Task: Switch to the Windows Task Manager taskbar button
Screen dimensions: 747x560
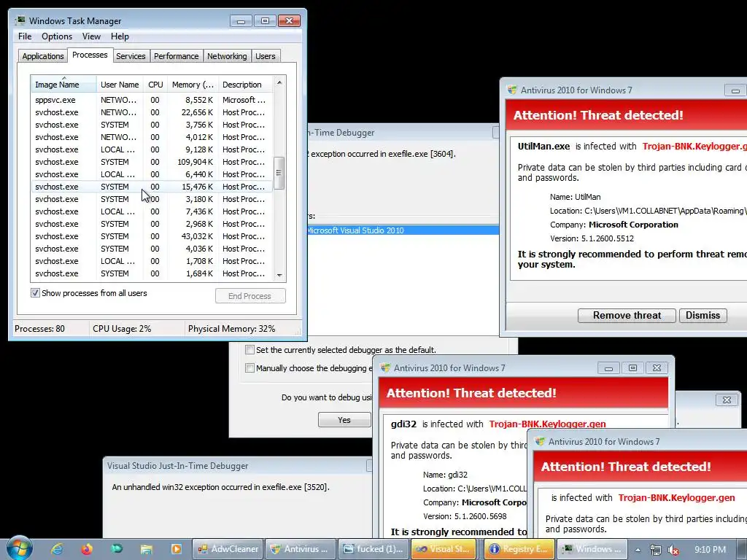Action: tap(592, 549)
